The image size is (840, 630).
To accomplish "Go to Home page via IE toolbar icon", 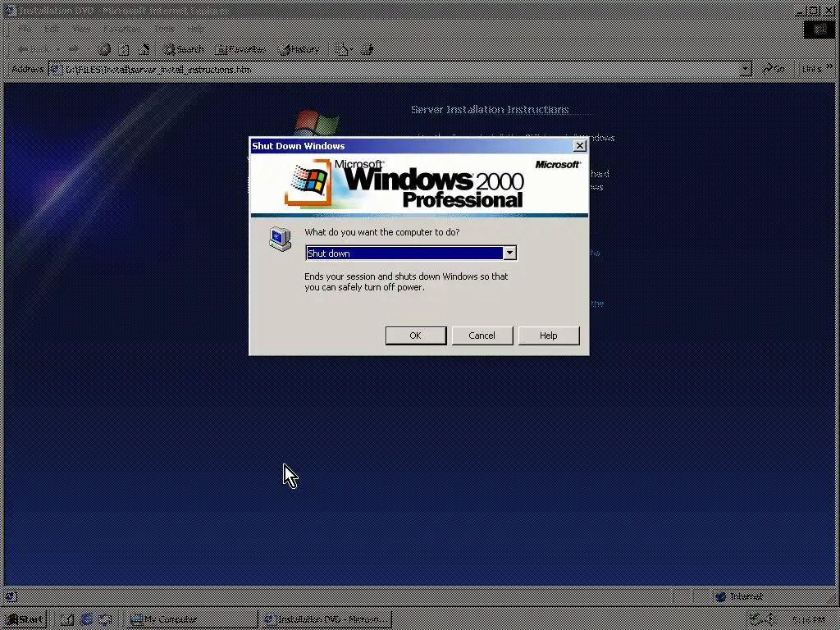I will pyautogui.click(x=144, y=49).
